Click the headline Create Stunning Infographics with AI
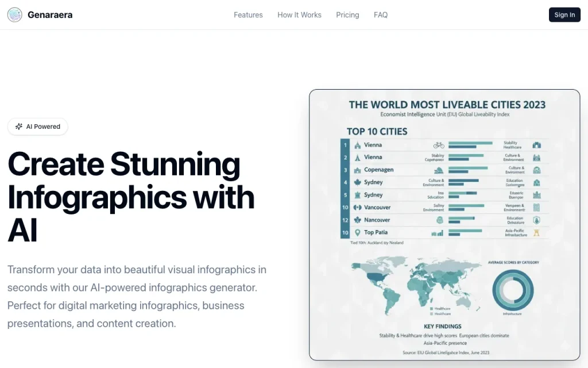Screen dimensions: 588x368 (x=131, y=197)
